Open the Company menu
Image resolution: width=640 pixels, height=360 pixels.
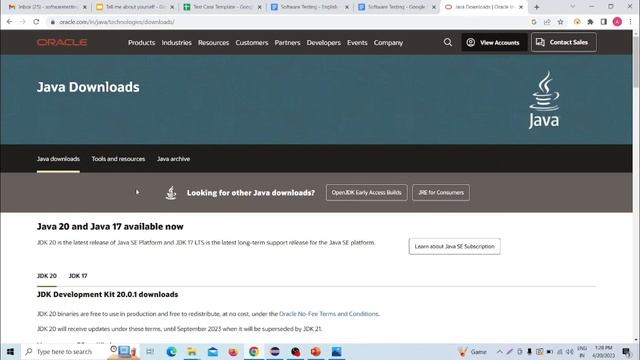[388, 42]
